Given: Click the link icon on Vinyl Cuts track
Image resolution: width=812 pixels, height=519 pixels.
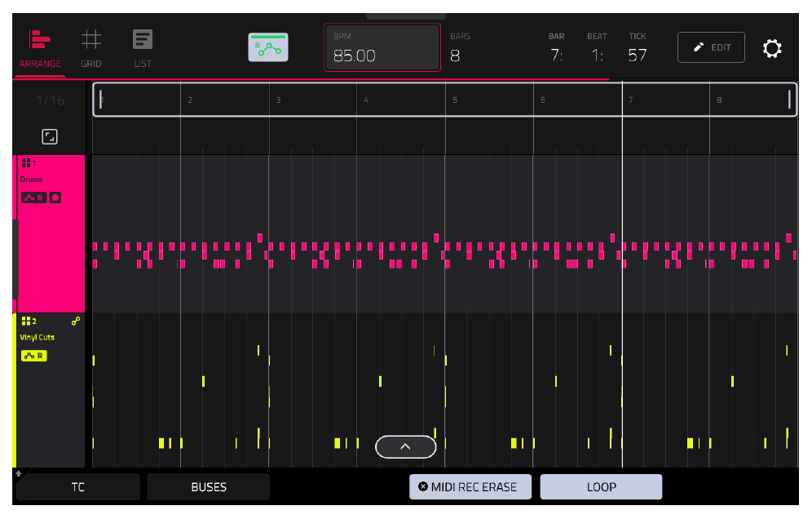Looking at the screenshot, I should pyautogui.click(x=76, y=322).
